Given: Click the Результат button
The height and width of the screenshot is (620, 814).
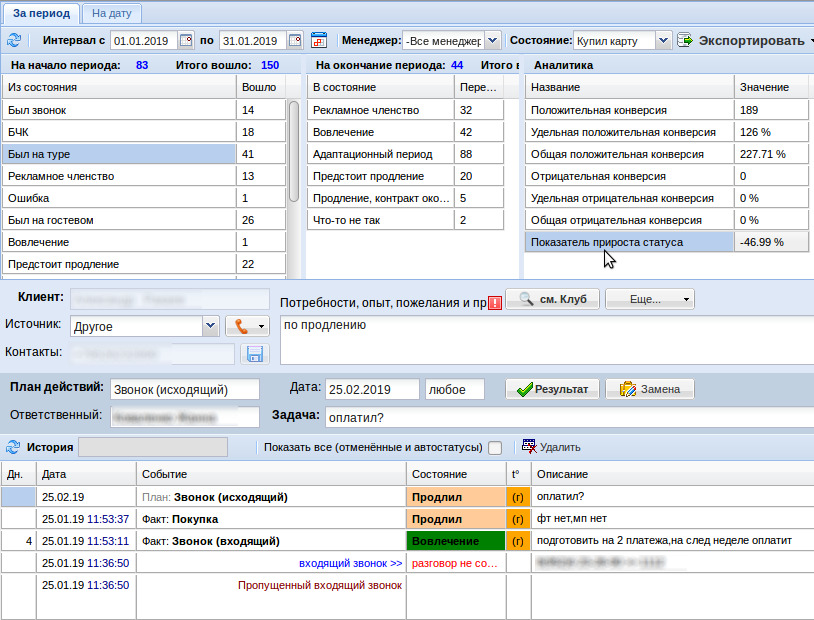Looking at the screenshot, I should click(x=552, y=389).
